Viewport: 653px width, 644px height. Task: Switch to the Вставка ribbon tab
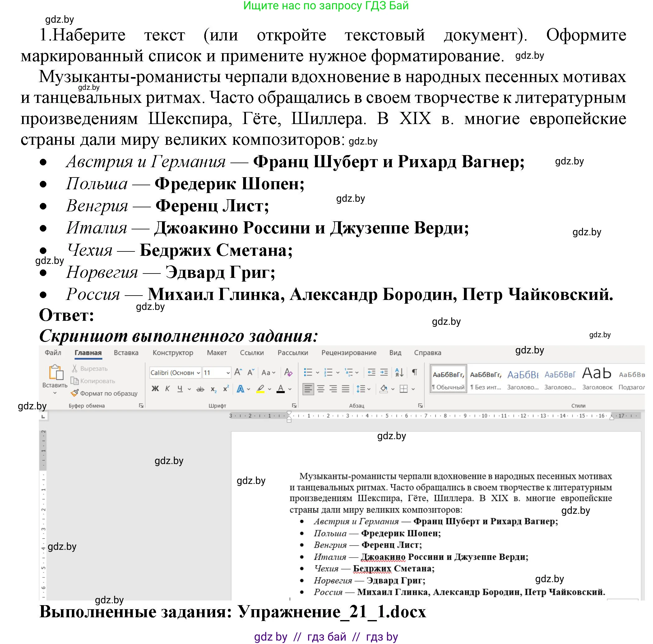pyautogui.click(x=126, y=352)
